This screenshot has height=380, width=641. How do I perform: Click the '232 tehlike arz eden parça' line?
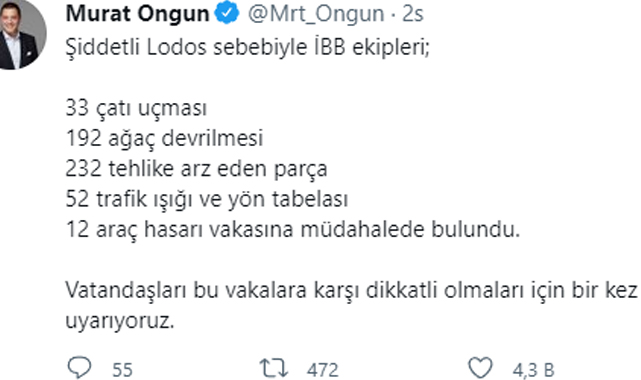[x=196, y=169]
